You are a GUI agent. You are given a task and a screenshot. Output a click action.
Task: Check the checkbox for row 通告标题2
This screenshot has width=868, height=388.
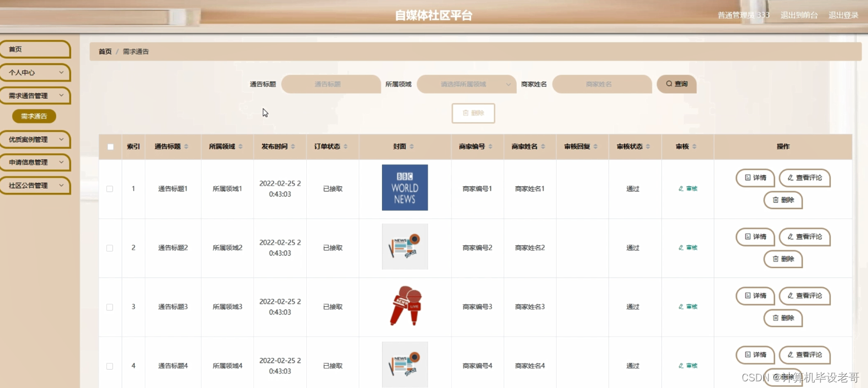coord(110,248)
